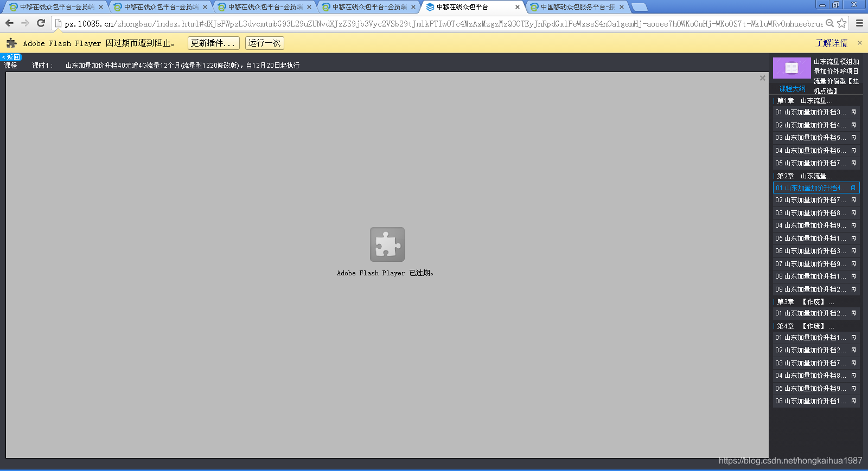868x471 pixels.
Task: Click the note icon on chapter 2 lesson 09
Action: (853, 289)
